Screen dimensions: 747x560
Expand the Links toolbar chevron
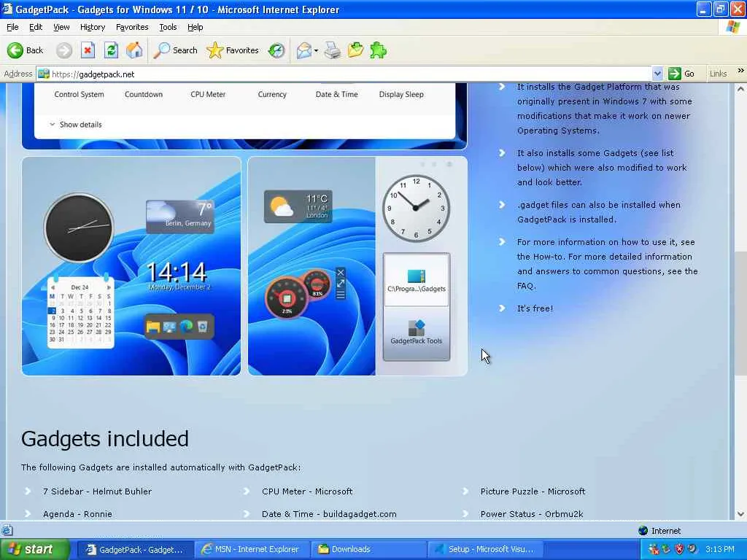click(741, 71)
